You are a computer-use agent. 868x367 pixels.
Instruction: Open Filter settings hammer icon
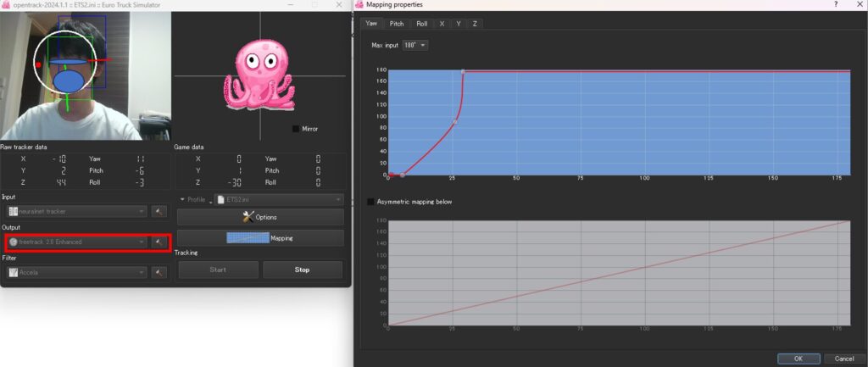tap(159, 272)
